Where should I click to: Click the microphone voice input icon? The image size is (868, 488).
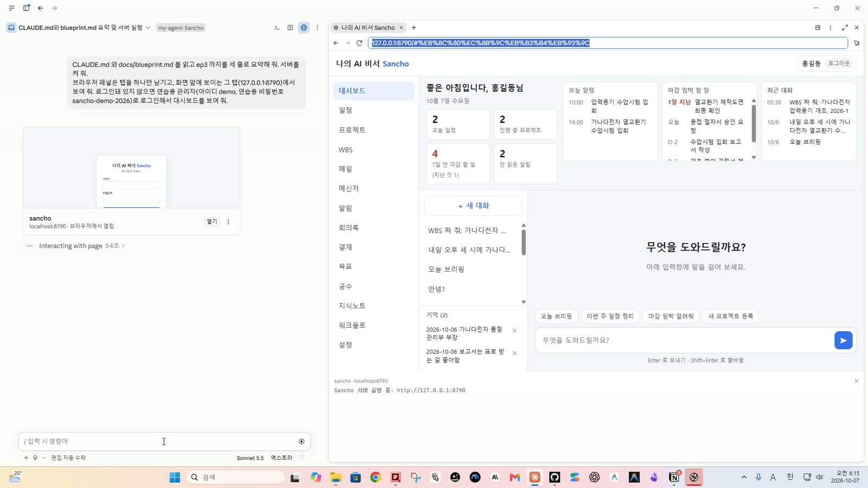point(35,458)
